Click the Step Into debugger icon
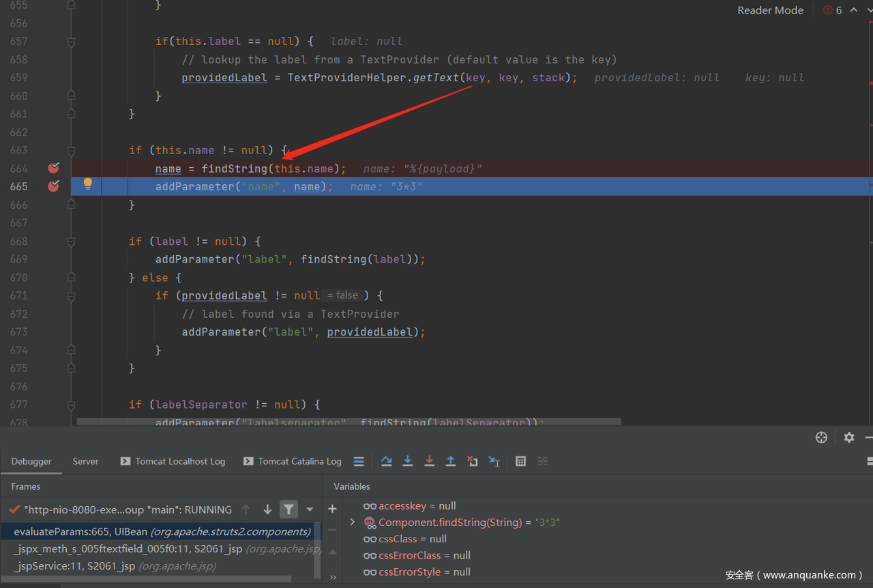Viewport: 873px width, 588px height. coord(408,461)
